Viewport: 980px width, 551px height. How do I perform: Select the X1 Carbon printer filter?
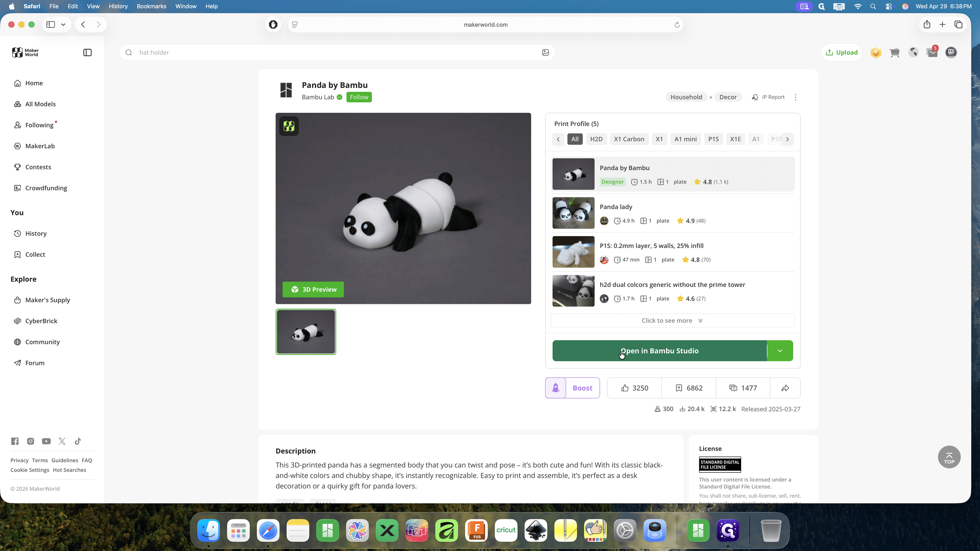[x=629, y=139]
